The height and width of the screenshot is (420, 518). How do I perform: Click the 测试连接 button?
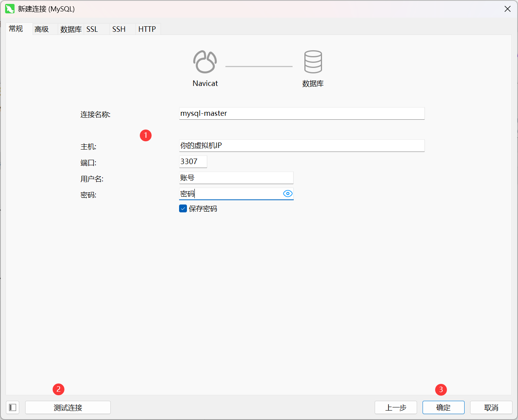coord(68,407)
